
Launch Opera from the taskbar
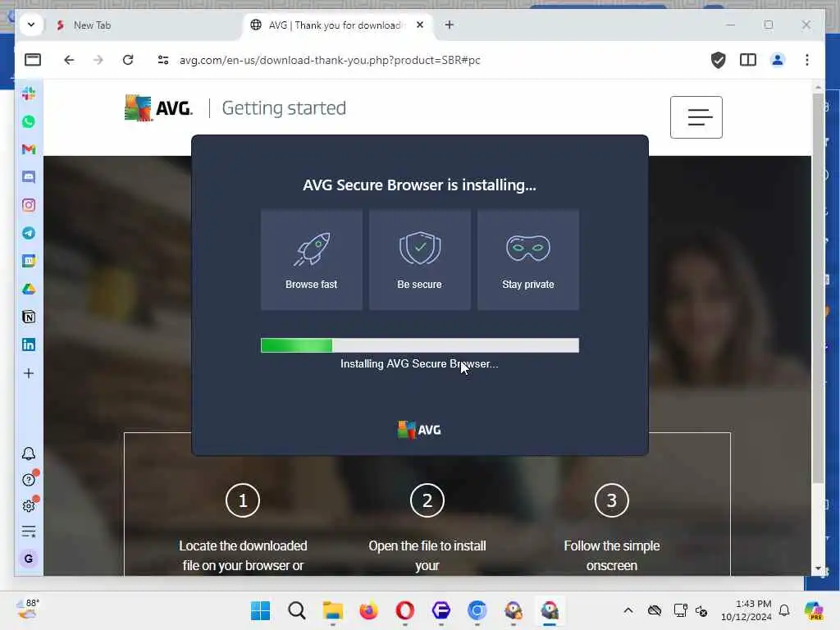click(x=405, y=610)
